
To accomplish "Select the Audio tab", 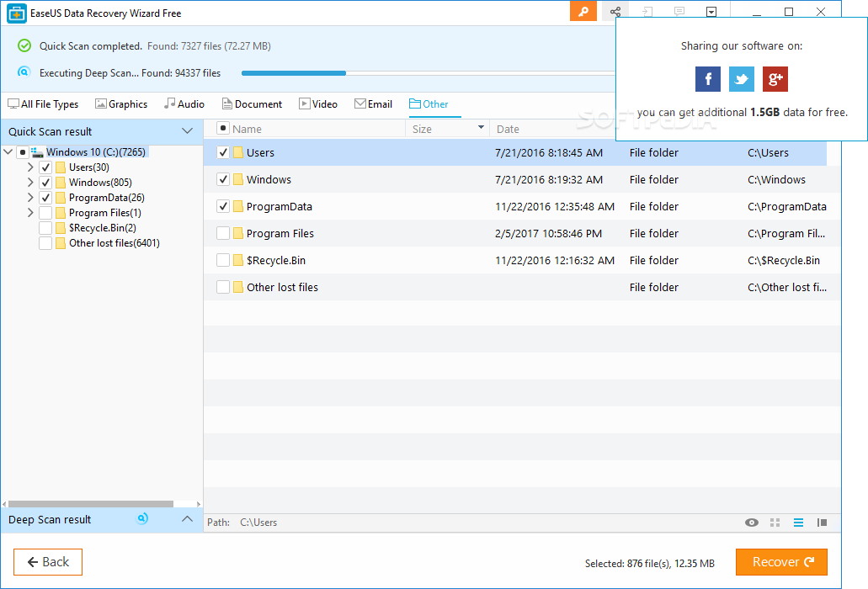I will coord(184,104).
